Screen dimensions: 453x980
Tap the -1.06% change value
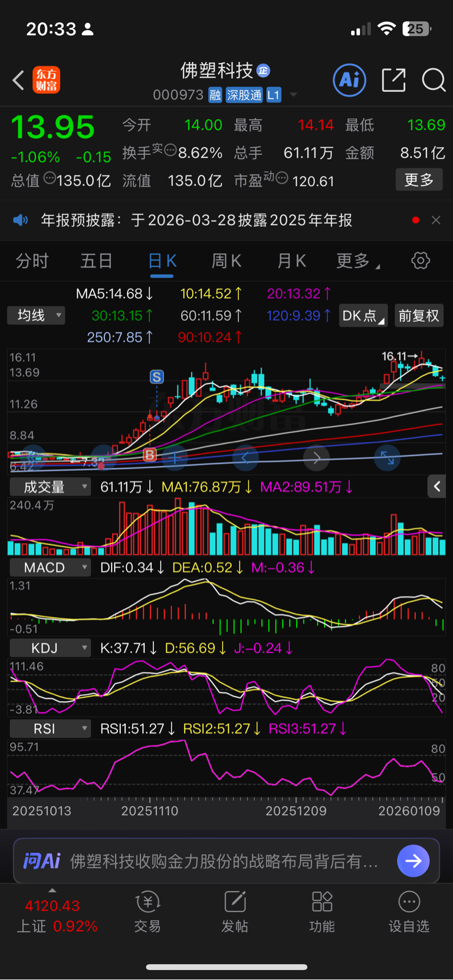(35, 157)
